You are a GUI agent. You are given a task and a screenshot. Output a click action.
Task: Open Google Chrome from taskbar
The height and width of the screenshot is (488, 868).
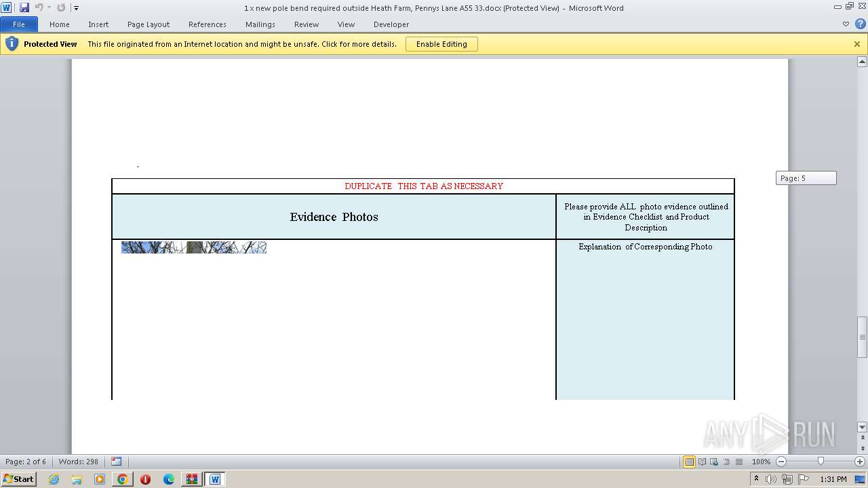123,479
